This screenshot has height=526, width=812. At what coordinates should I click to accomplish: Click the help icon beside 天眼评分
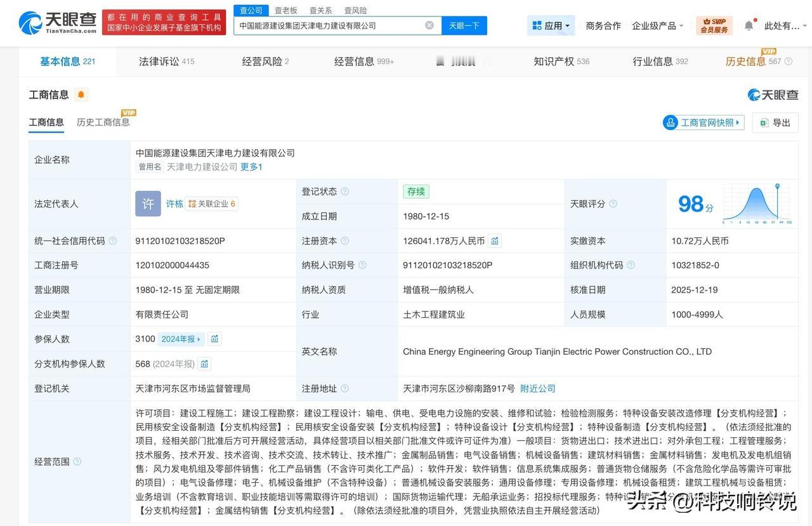[613, 204]
